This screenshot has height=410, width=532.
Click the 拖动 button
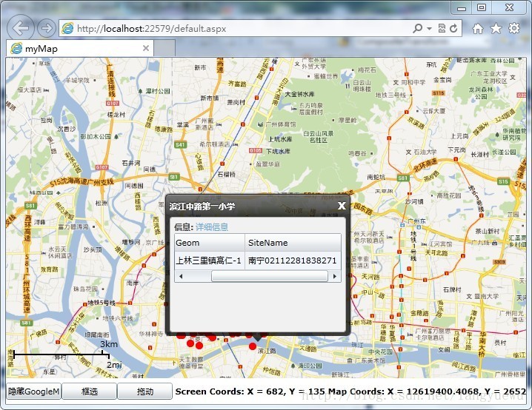click(x=145, y=391)
